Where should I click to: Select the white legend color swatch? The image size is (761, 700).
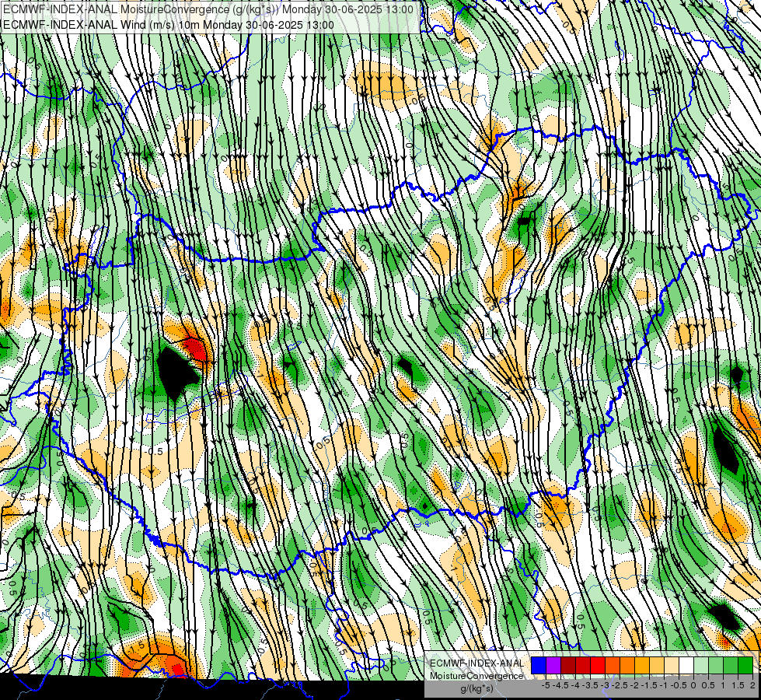[686, 666]
